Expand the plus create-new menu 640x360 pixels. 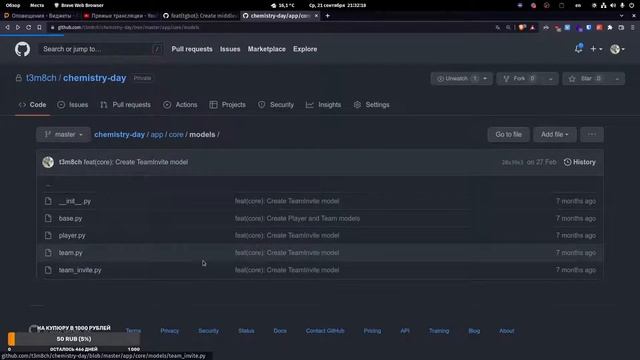click(596, 49)
